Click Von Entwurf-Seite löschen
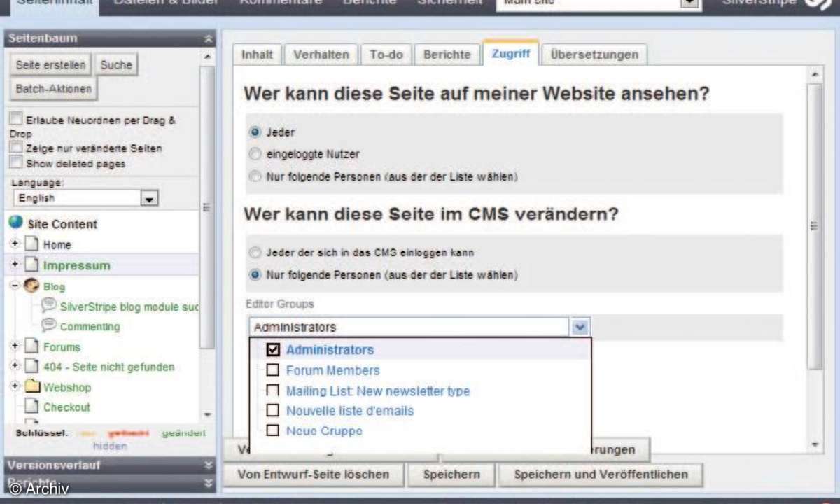The height and width of the screenshot is (504, 840). (313, 475)
